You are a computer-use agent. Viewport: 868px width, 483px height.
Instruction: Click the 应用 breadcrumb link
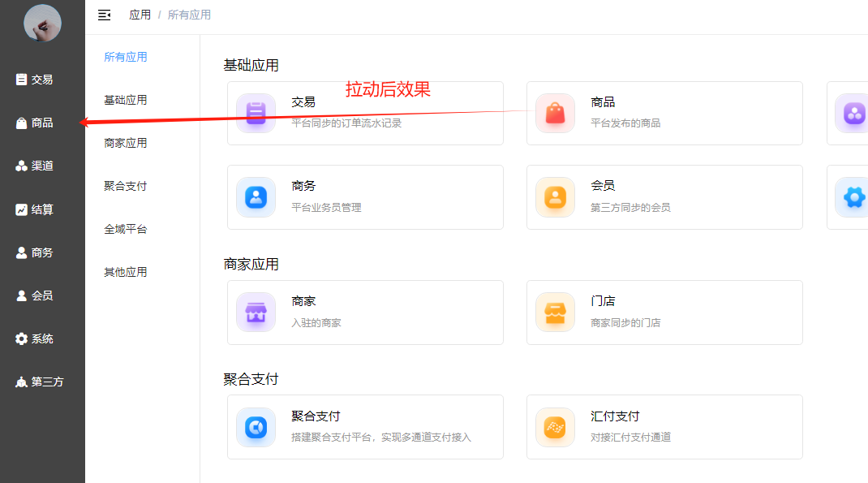point(140,15)
